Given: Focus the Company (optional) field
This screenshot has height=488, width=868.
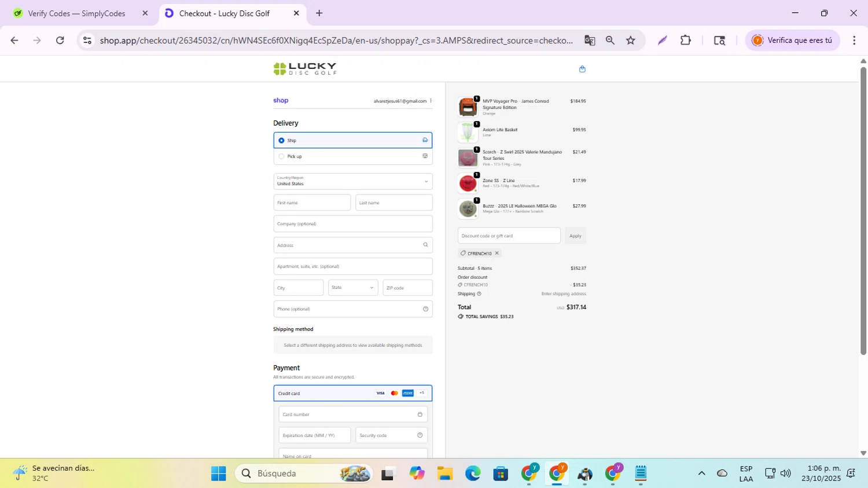Looking at the screenshot, I should [353, 223].
